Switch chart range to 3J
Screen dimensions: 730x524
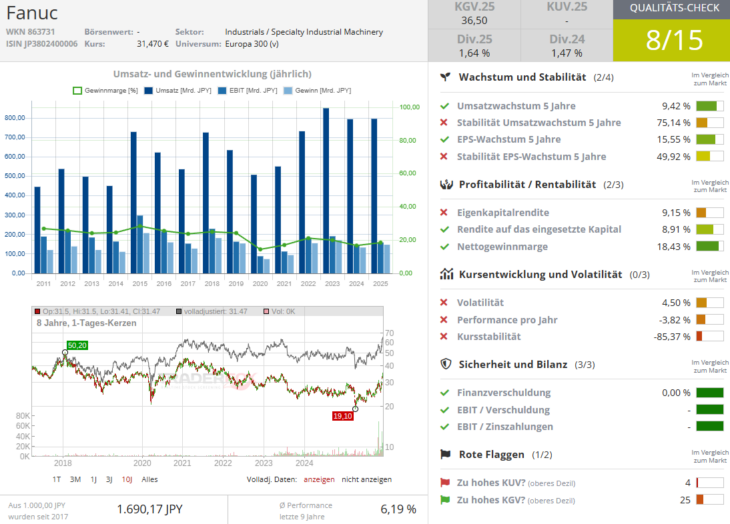[110, 479]
